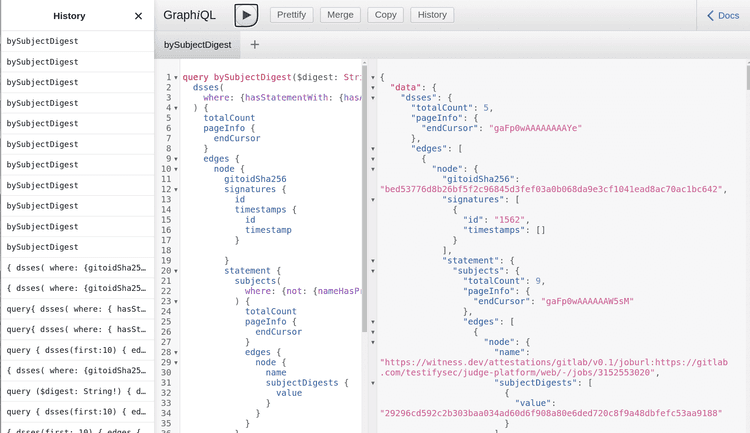Collapse the "subjectDigests" array in the result
The width and height of the screenshot is (750, 433).
373,383
